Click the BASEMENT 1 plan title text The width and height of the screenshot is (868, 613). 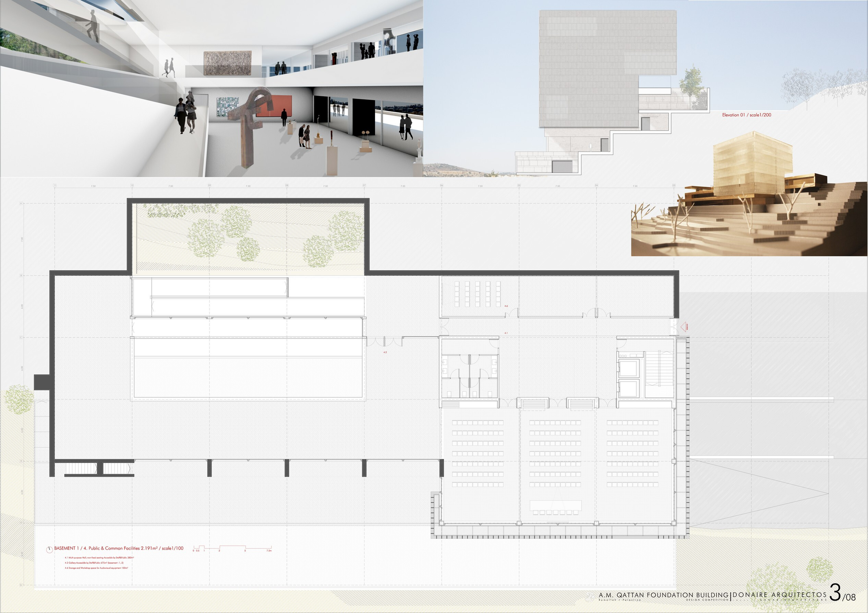coord(118,548)
